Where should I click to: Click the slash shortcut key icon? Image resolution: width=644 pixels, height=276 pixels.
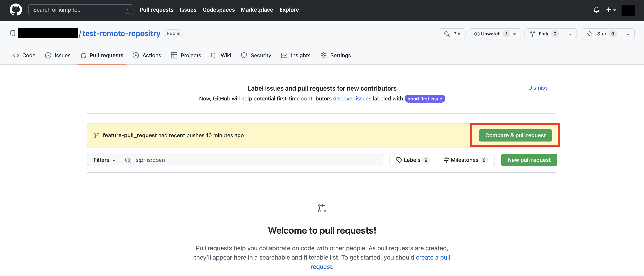(x=127, y=10)
